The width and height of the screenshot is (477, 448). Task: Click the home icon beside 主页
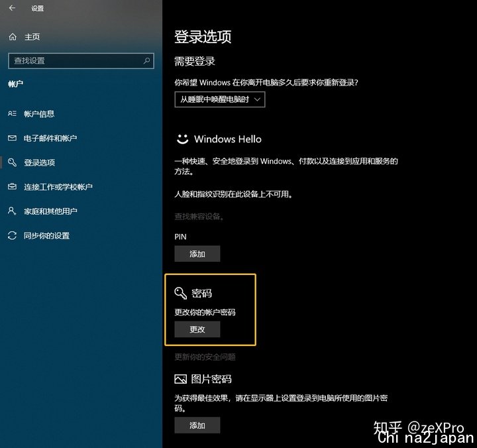(13, 37)
